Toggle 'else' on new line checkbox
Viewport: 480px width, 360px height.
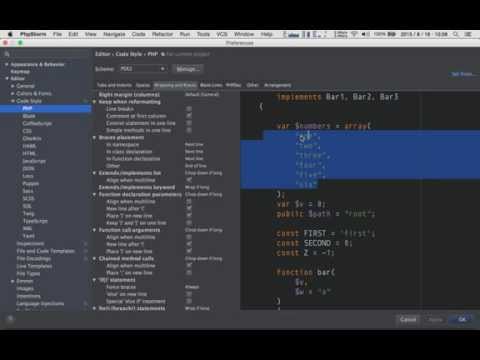pyautogui.click(x=189, y=294)
